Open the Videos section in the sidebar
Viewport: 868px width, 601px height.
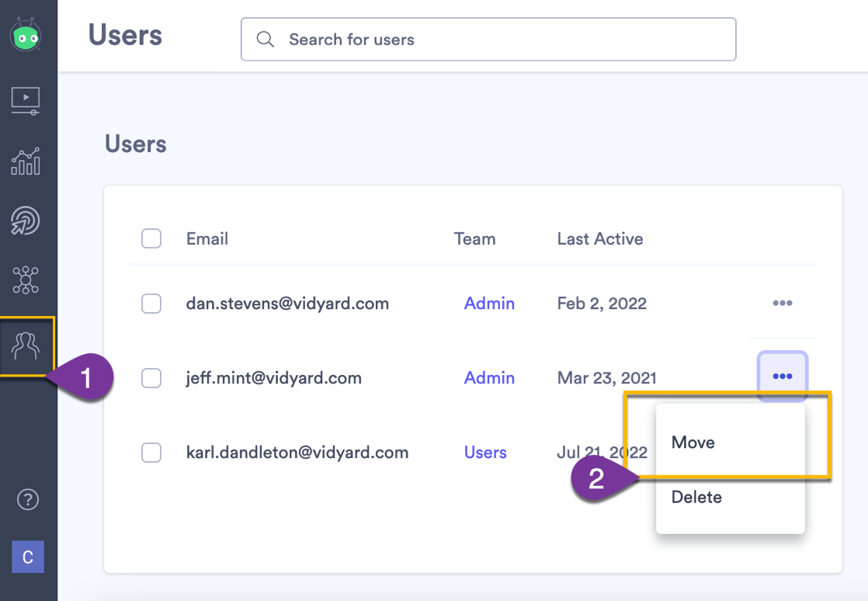26,100
